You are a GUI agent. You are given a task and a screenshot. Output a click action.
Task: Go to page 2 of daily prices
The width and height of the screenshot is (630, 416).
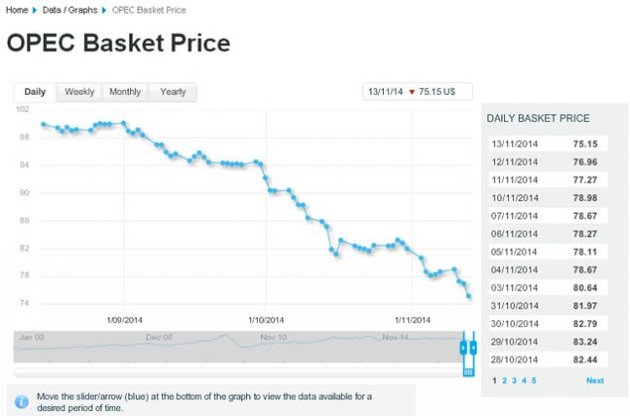tap(504, 381)
